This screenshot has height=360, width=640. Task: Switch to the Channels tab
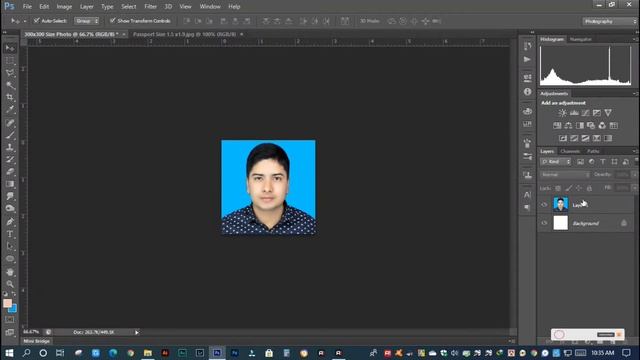point(570,151)
